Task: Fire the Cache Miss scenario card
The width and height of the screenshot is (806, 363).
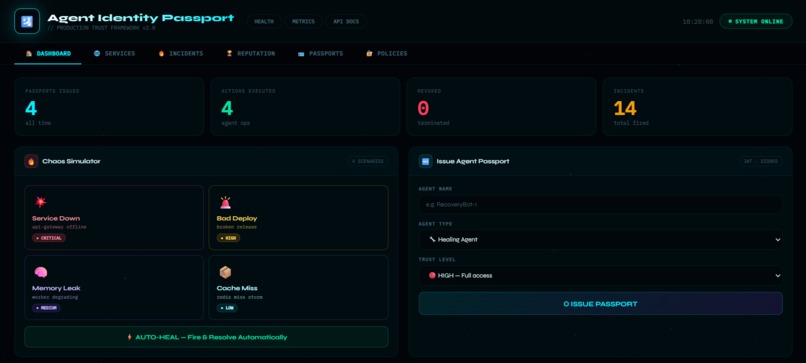Action: (x=298, y=287)
